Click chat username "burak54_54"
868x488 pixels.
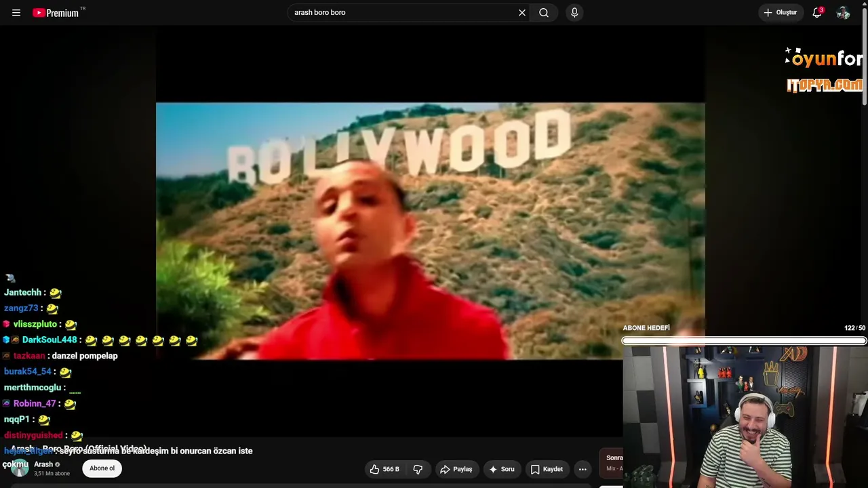coord(28,371)
